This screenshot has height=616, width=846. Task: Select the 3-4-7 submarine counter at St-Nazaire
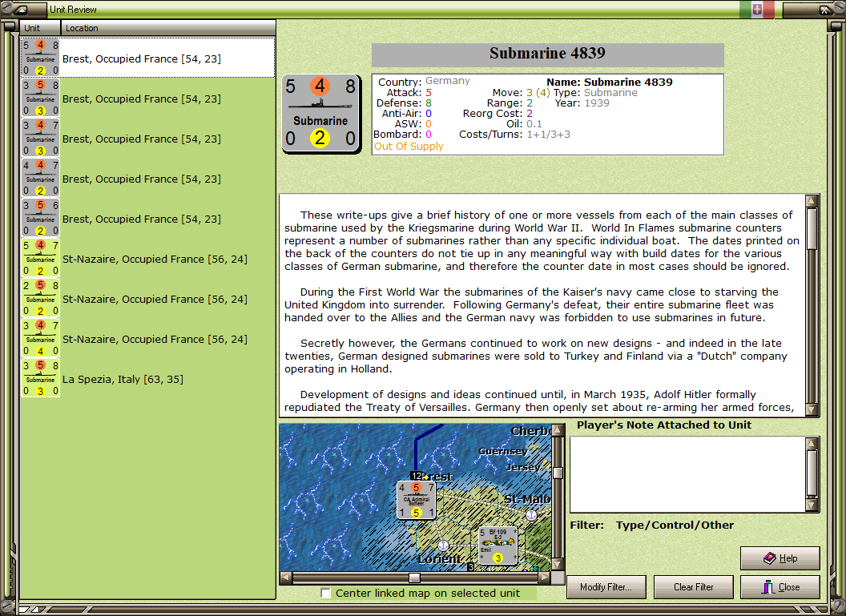coord(41,338)
